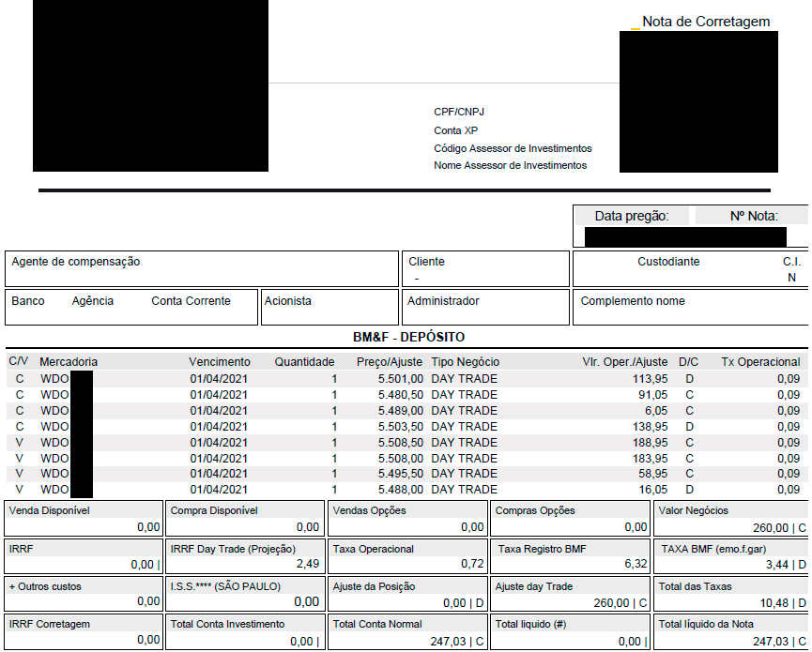Click the 'Preço/Ajuste' column header

pos(390,362)
